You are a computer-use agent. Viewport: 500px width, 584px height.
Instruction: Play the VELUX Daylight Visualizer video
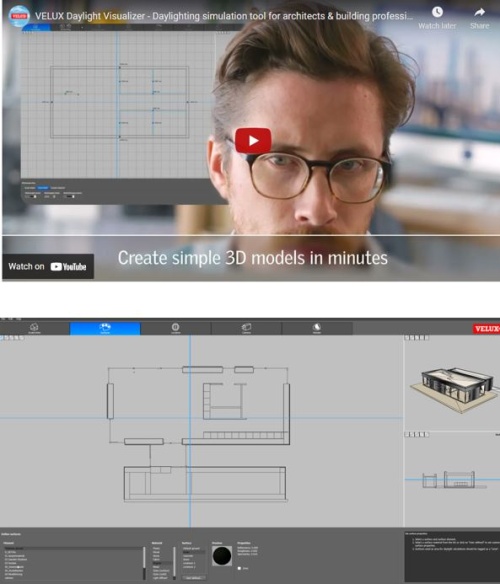(x=253, y=140)
